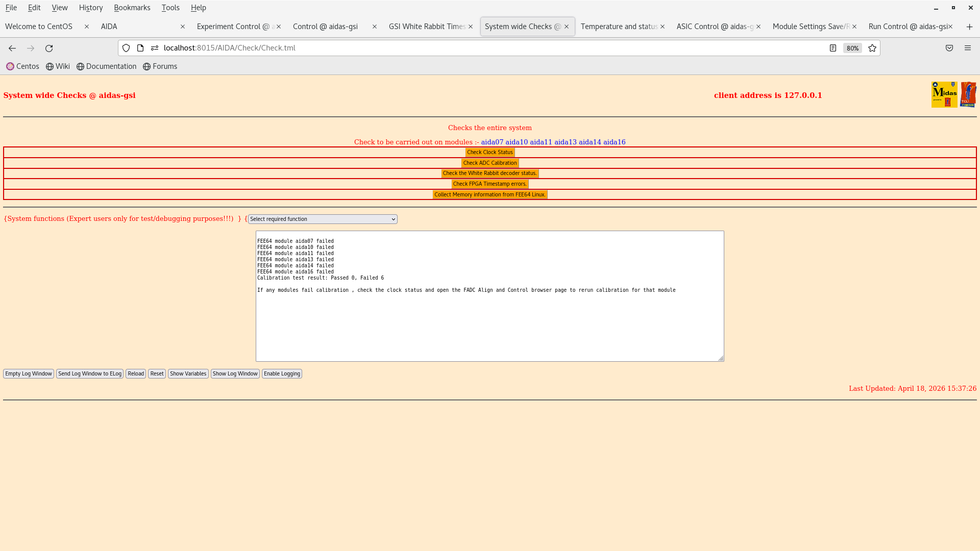
Task: Open the tracking protection shield panel
Action: pos(126,48)
